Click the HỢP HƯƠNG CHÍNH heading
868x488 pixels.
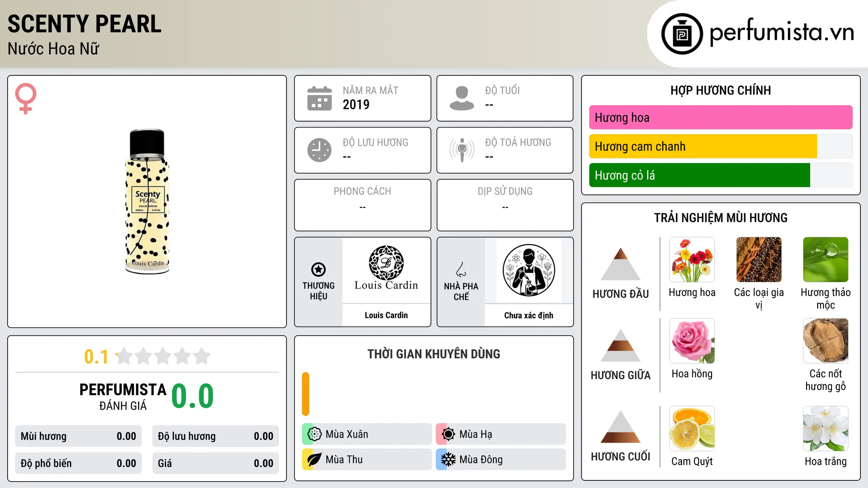click(721, 90)
